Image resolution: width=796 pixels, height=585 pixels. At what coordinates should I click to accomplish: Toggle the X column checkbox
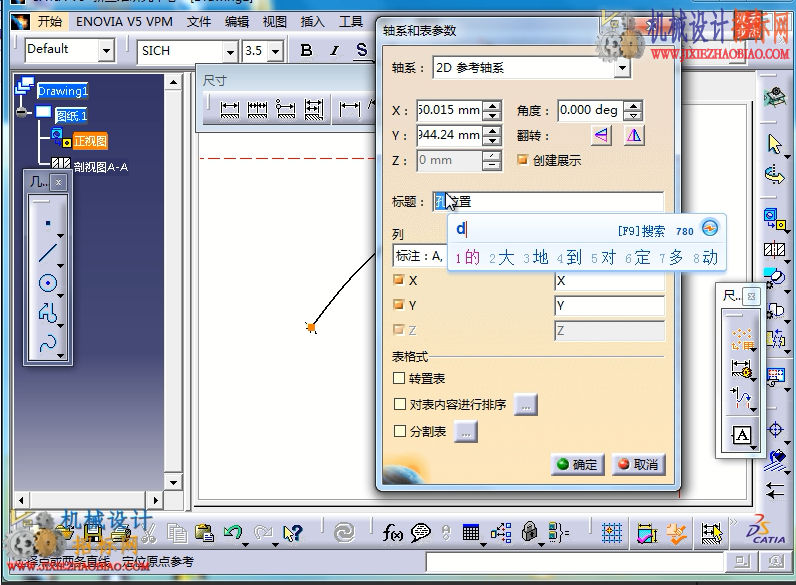click(x=399, y=280)
